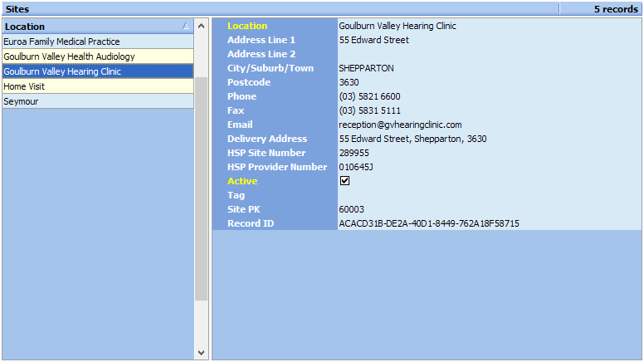Click the scroll up arrow of the sites list
Viewport: 644px width, 362px height.
pyautogui.click(x=201, y=26)
